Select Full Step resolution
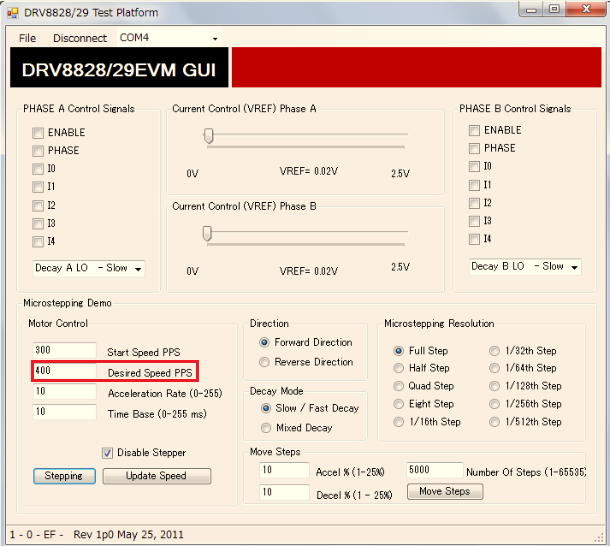 (398, 351)
